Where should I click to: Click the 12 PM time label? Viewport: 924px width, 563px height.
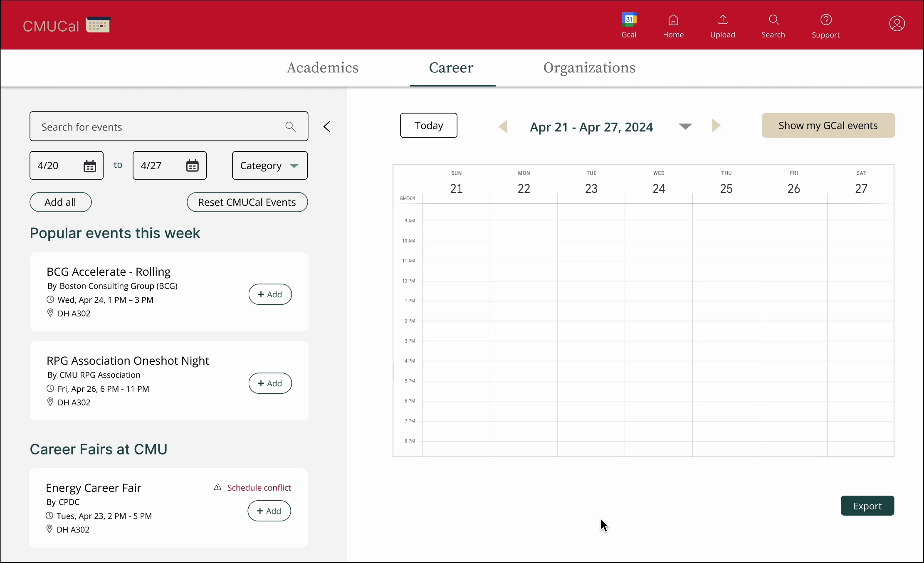click(x=409, y=281)
